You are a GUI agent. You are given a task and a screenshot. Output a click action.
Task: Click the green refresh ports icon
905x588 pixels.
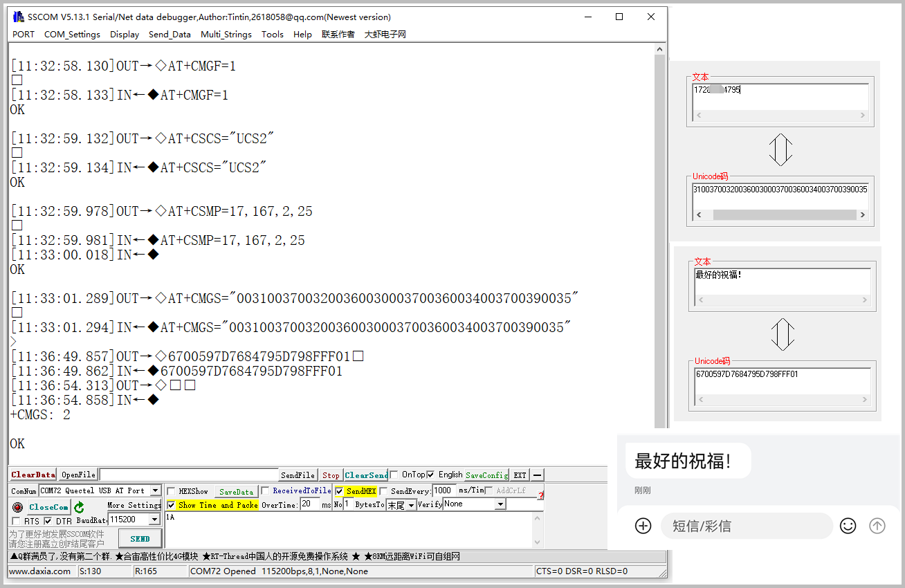click(80, 507)
